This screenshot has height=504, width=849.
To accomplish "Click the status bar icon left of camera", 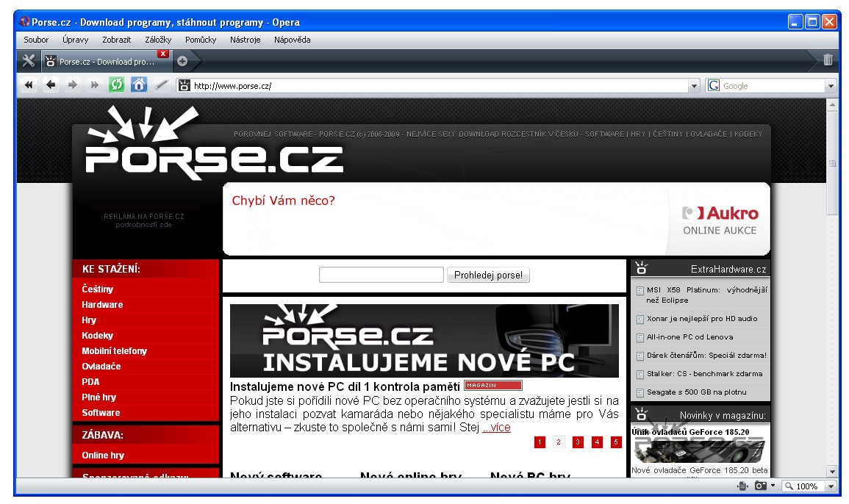I will point(743,486).
